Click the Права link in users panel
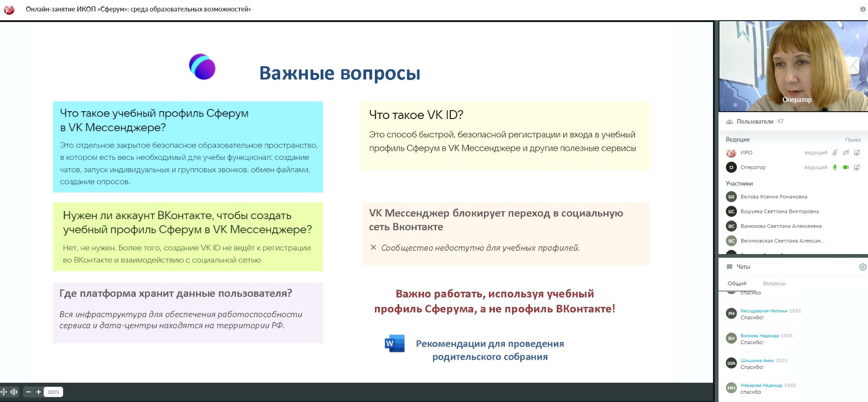Image resolution: width=868 pixels, height=402 pixels. (x=853, y=140)
